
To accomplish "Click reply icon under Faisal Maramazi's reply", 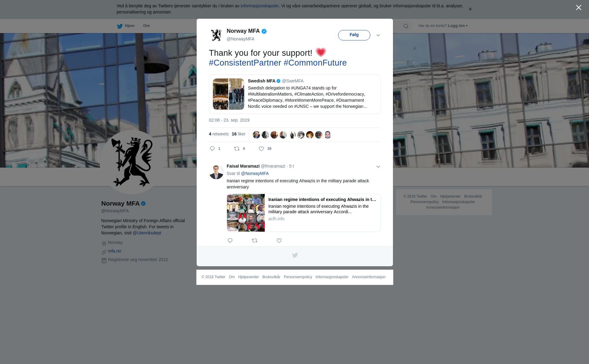I will pos(230,241).
